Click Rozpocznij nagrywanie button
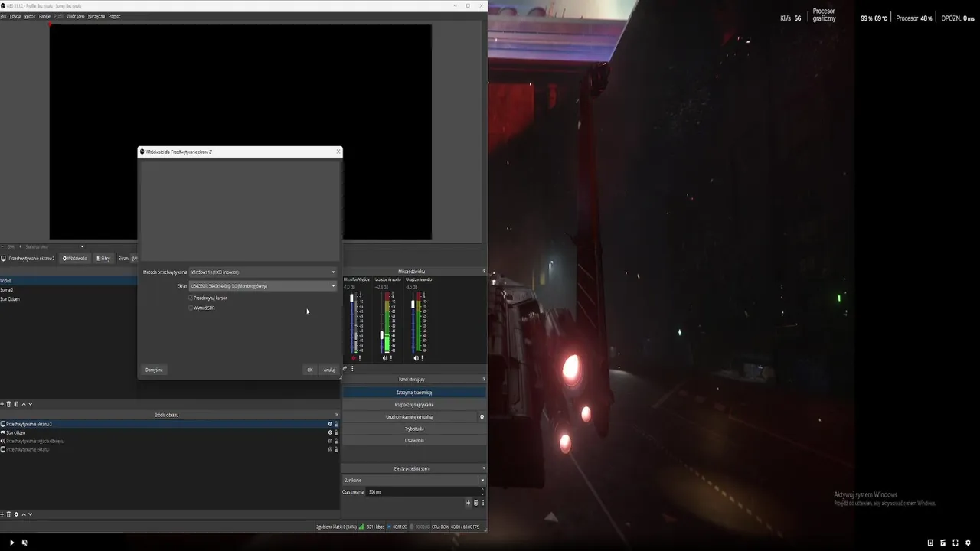980x551 pixels. pyautogui.click(x=414, y=405)
